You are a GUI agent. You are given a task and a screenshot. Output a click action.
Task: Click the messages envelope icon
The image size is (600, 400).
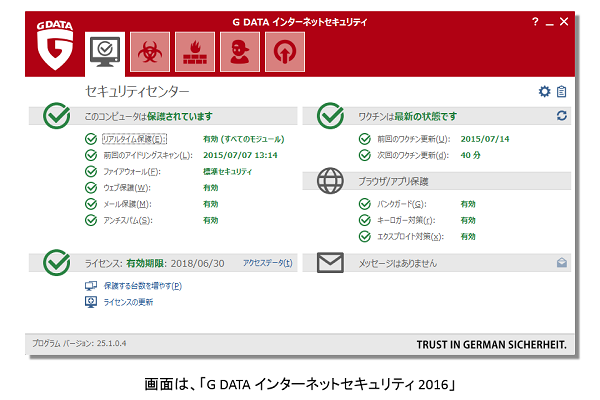562,263
